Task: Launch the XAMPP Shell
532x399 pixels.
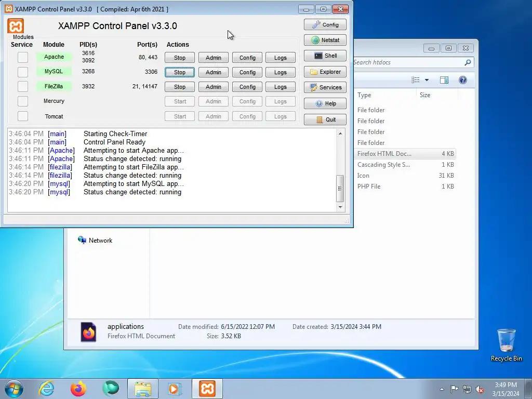Action: coord(325,56)
